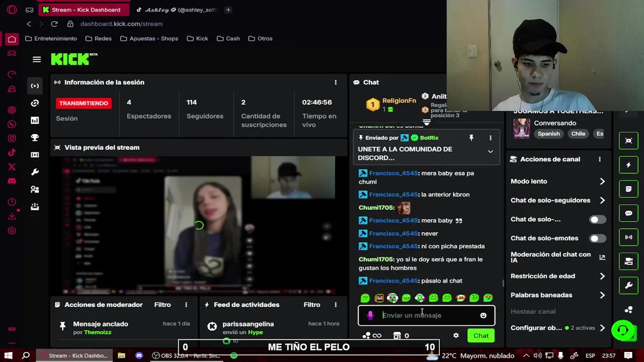644x362 pixels.
Task: Send message with green Chat button
Action: tap(481, 335)
